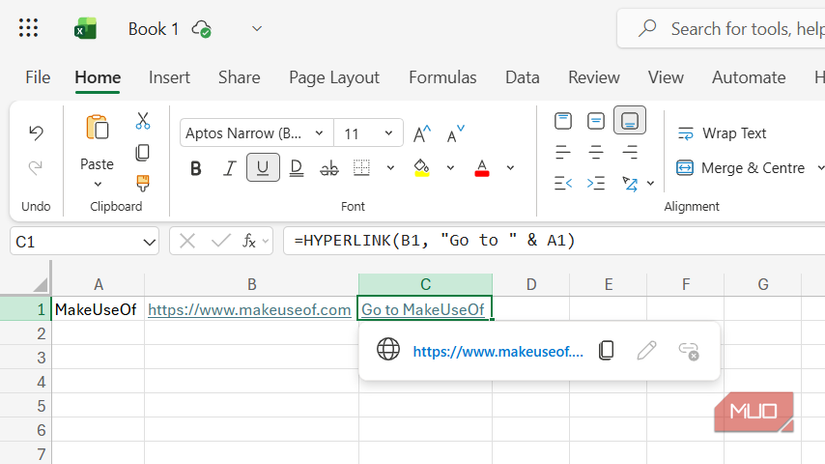Open Insert Function fx button
This screenshot has height=464, width=825.
(x=249, y=241)
